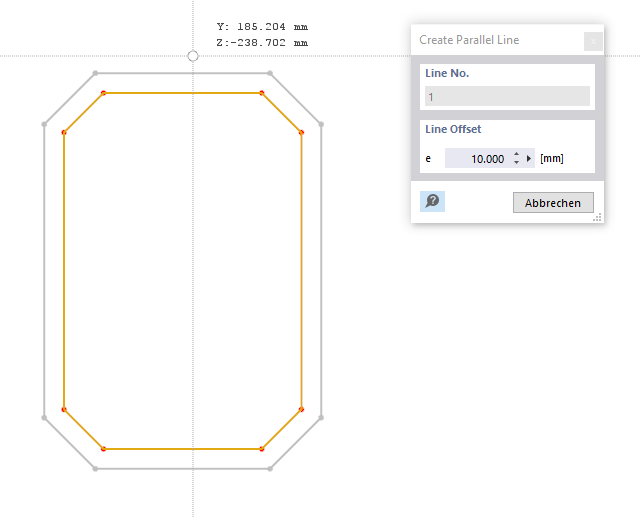Click the Y: 185.204 mm coordinate readout

(x=262, y=27)
